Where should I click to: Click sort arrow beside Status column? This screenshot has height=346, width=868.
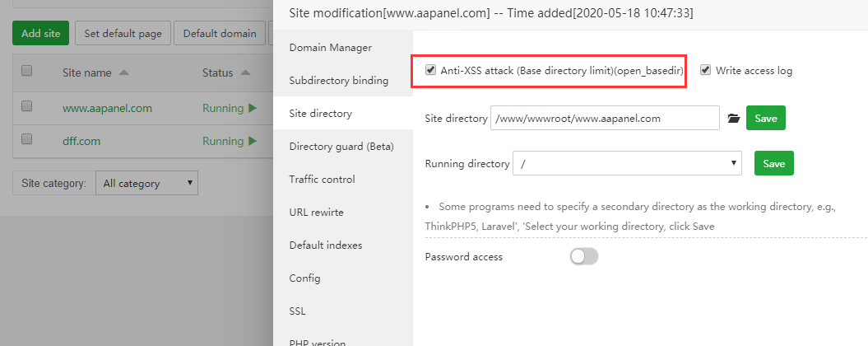point(246,73)
